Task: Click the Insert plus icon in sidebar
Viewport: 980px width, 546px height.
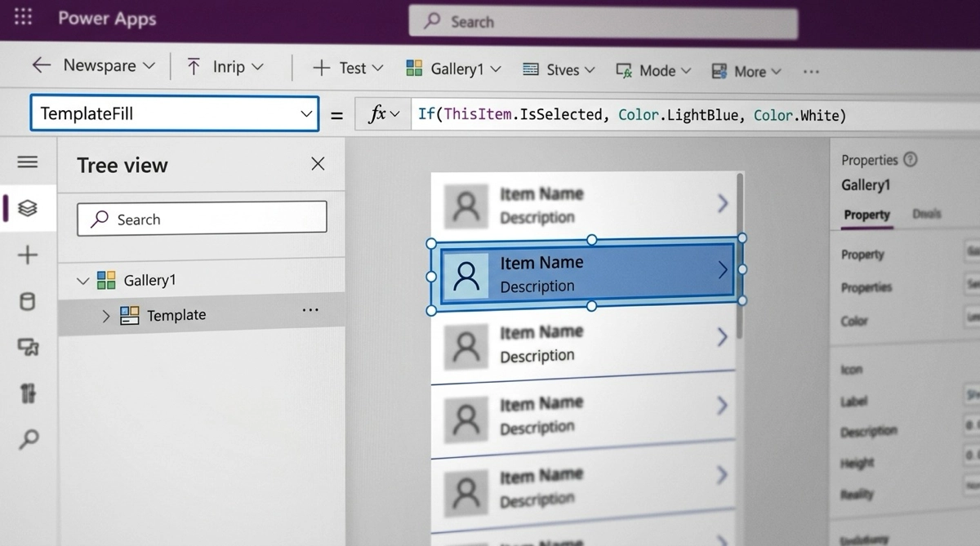Action: (x=27, y=255)
